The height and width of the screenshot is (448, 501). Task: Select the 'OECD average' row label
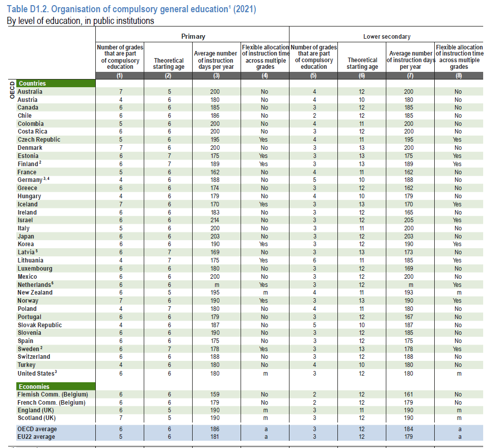pos(37,429)
